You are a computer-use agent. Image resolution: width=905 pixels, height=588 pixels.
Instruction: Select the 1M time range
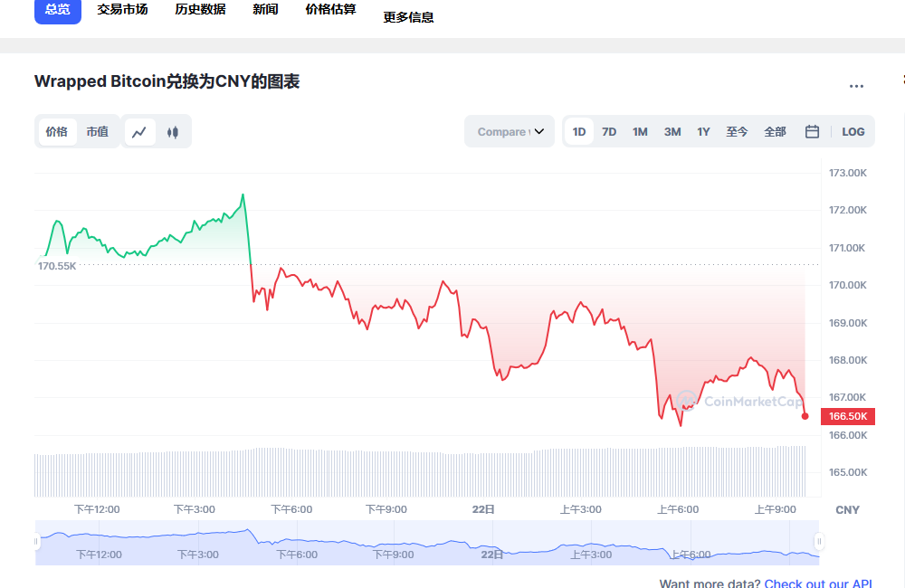point(640,131)
